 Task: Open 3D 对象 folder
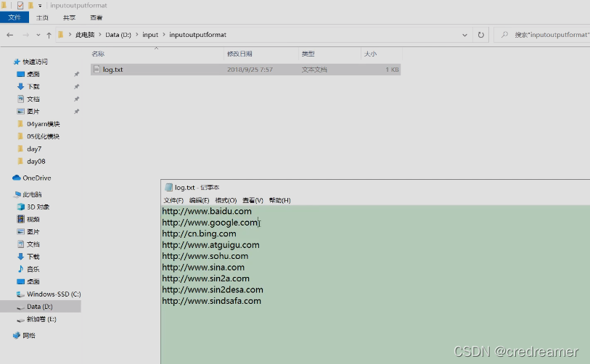(38, 207)
